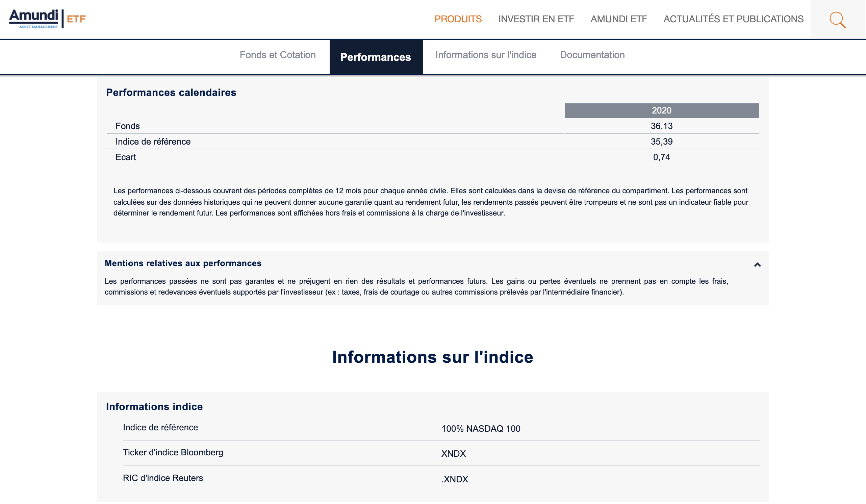Viewport: 866px width, 504px height.
Task: Open the PRODUITS menu
Action: point(458,19)
